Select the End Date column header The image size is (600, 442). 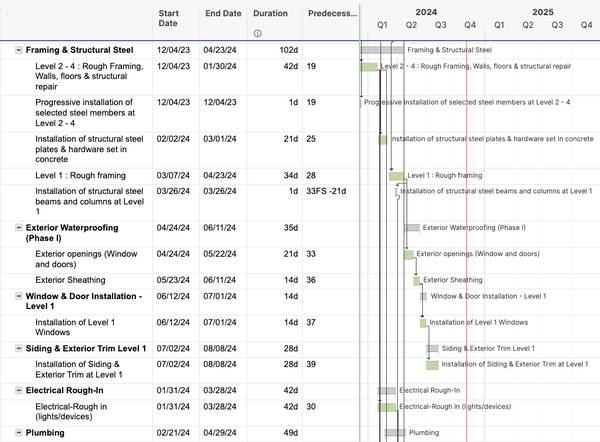pos(223,13)
